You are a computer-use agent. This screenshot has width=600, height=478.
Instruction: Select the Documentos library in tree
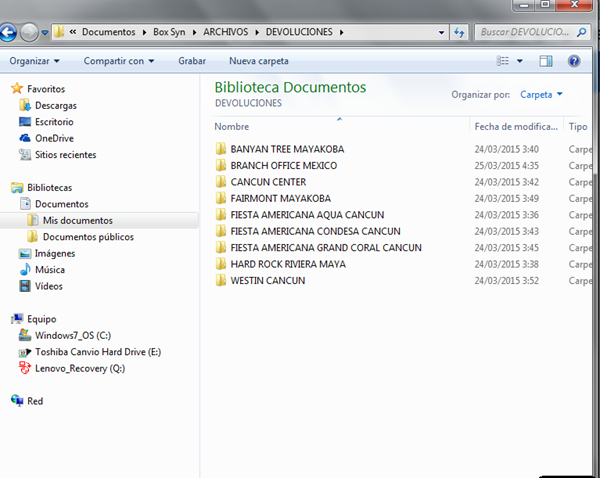[62, 204]
